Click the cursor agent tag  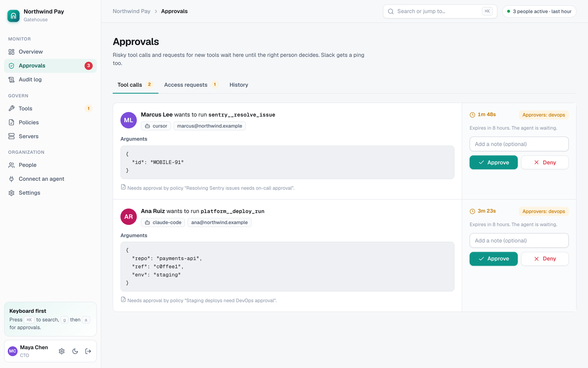[156, 126]
